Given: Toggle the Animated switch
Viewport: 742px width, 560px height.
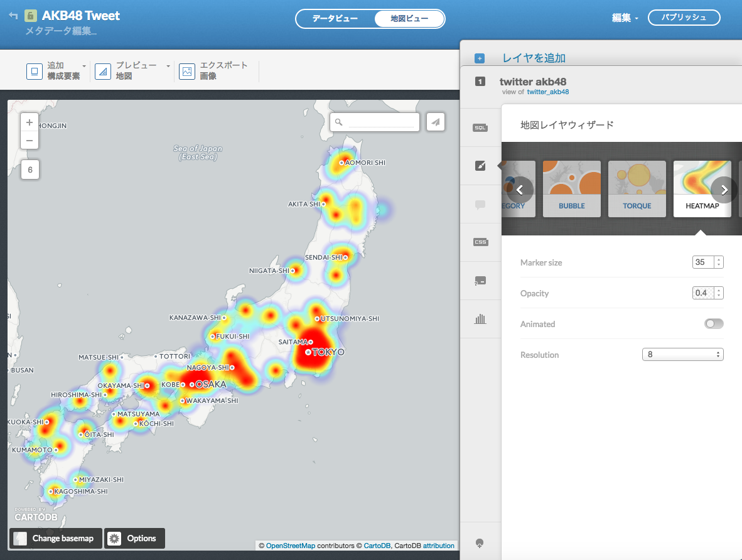Looking at the screenshot, I should coord(714,324).
